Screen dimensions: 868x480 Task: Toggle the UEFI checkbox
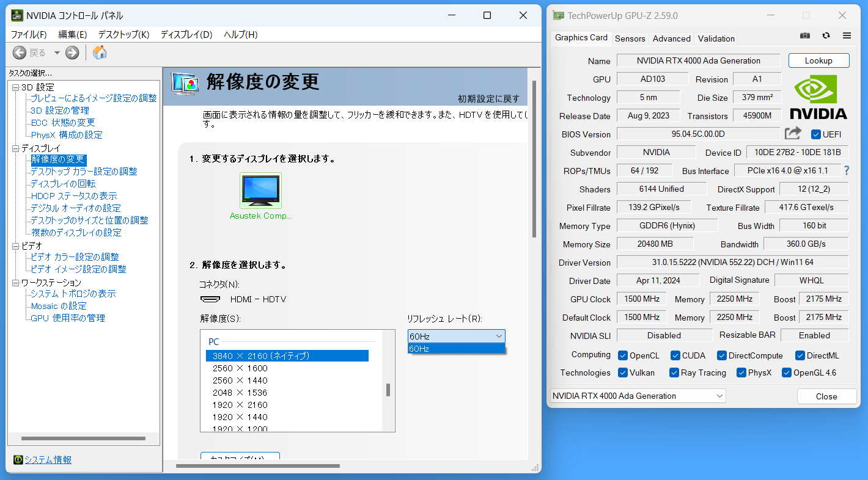[x=815, y=134]
